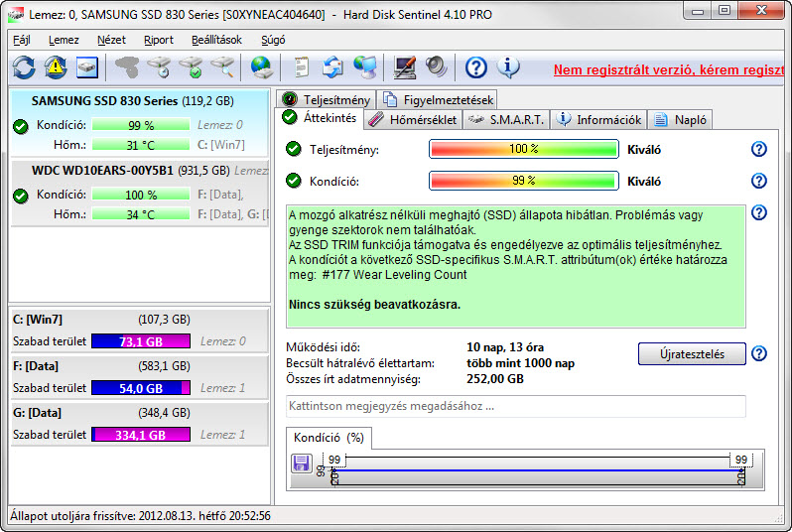
Task: Click the 100 % Teljesítmény gradient bar
Action: click(x=524, y=149)
